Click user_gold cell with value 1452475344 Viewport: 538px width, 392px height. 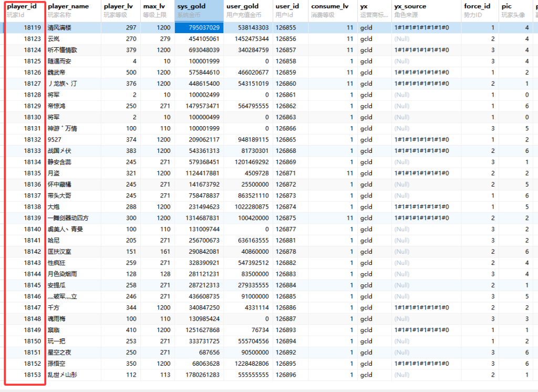[x=249, y=39]
